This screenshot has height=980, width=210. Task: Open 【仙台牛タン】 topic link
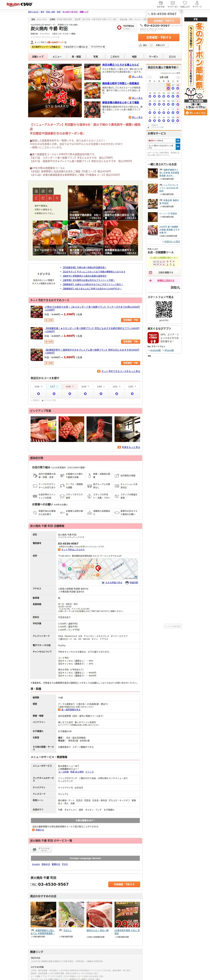coord(94,272)
